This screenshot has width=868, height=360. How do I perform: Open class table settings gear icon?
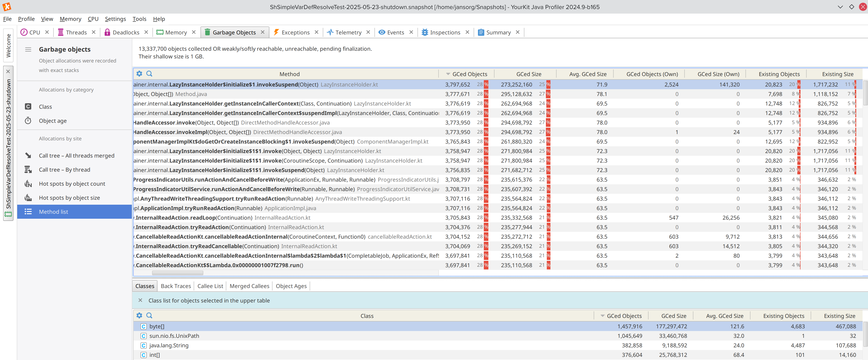coord(139,316)
